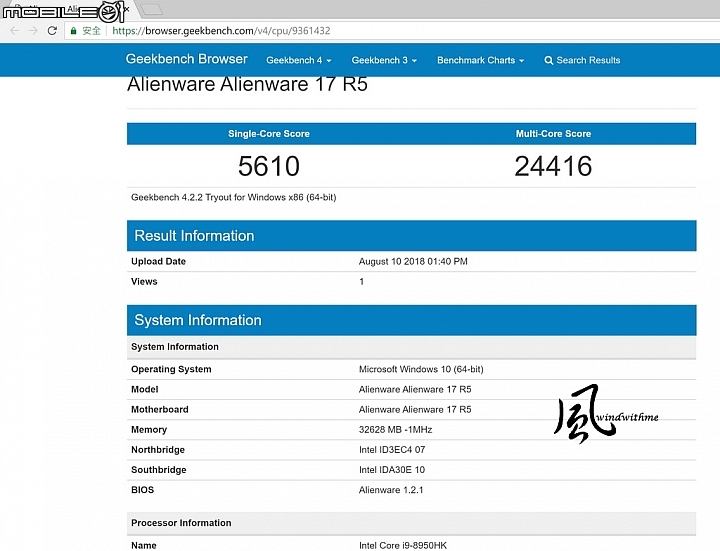This screenshot has width=720, height=551.
Task: Click the Search Results magnifier icon
Action: pyautogui.click(x=548, y=60)
